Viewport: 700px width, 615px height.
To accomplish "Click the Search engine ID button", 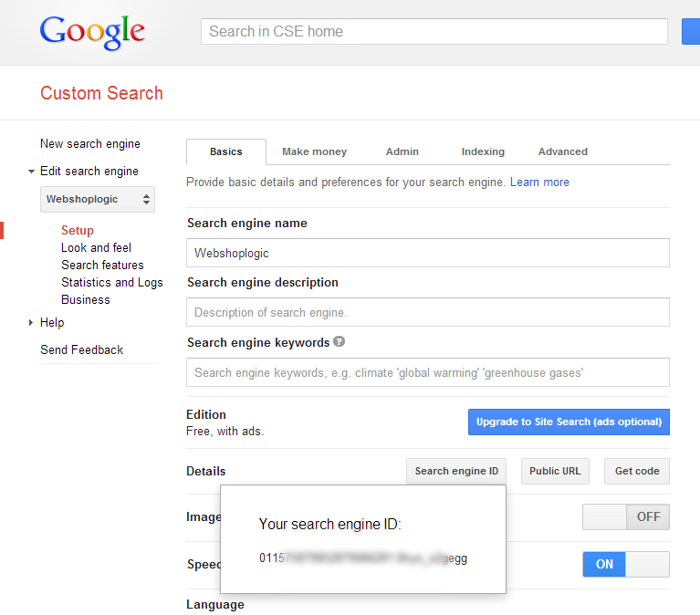I will point(456,471).
